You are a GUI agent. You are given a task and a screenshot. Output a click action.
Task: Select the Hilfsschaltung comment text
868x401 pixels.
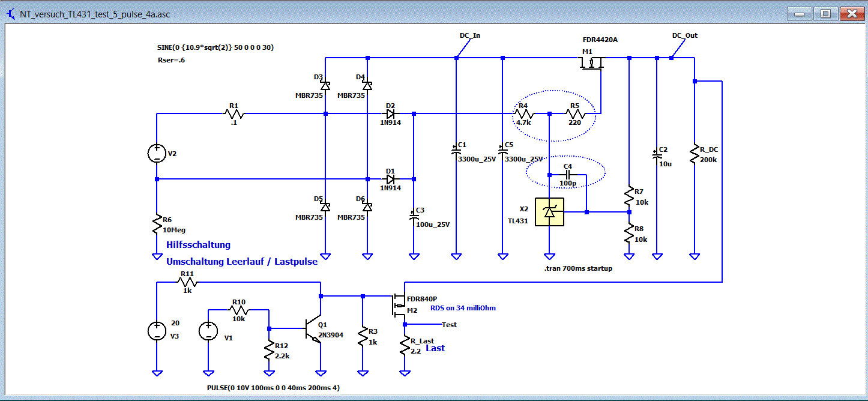click(198, 244)
